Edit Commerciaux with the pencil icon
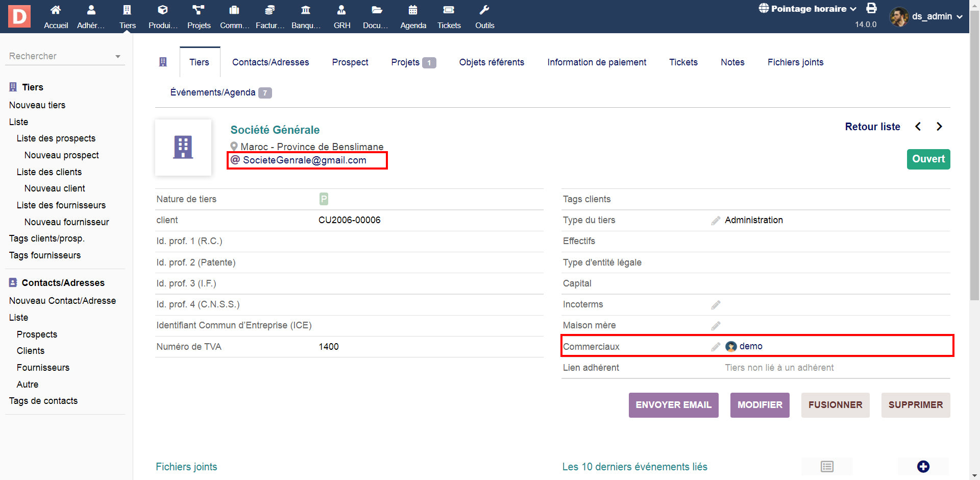The height and width of the screenshot is (480, 980). pos(716,347)
